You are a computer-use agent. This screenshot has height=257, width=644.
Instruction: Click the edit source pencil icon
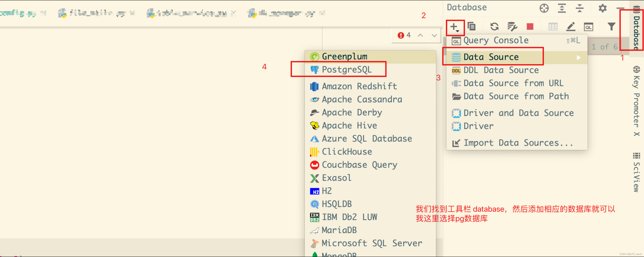571,27
